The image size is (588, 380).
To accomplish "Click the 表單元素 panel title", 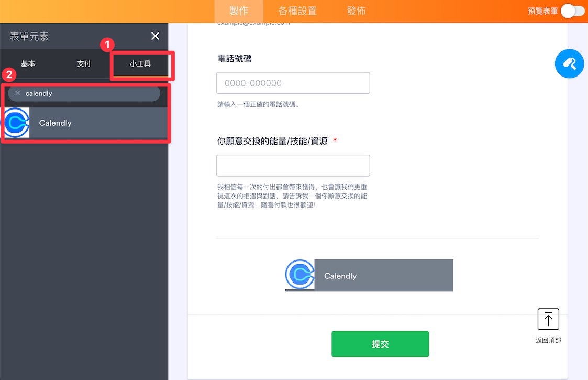I will pyautogui.click(x=29, y=36).
